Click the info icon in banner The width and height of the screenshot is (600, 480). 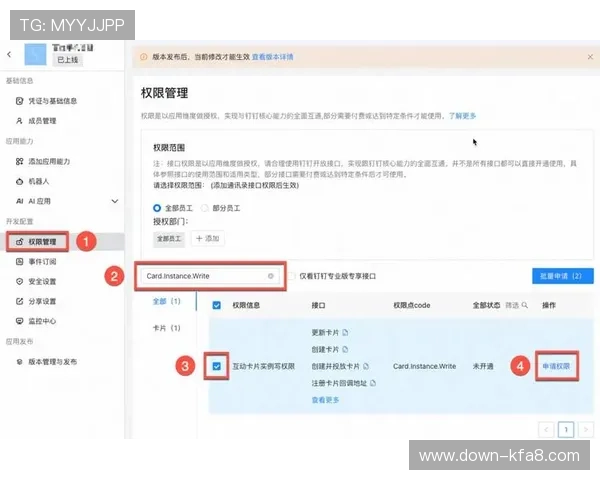pos(143,57)
